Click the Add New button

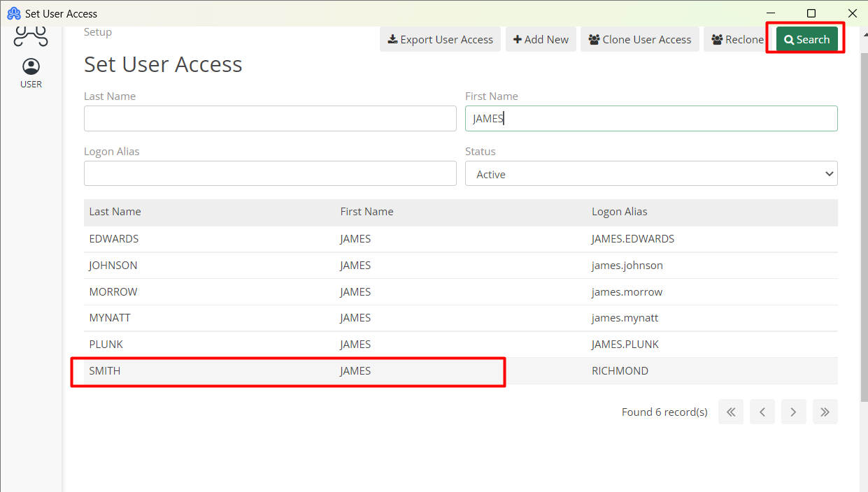click(x=541, y=39)
